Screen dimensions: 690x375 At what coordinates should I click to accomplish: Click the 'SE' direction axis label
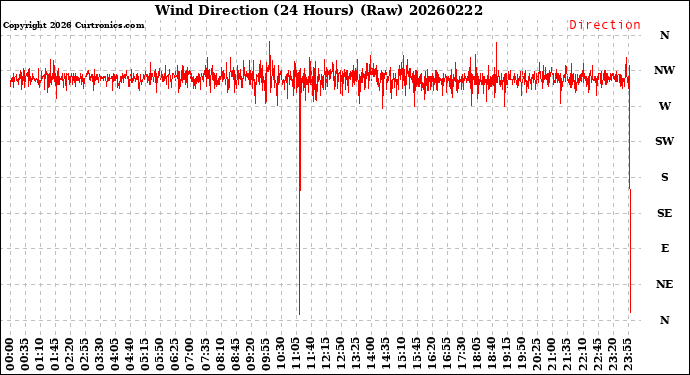[664, 213]
